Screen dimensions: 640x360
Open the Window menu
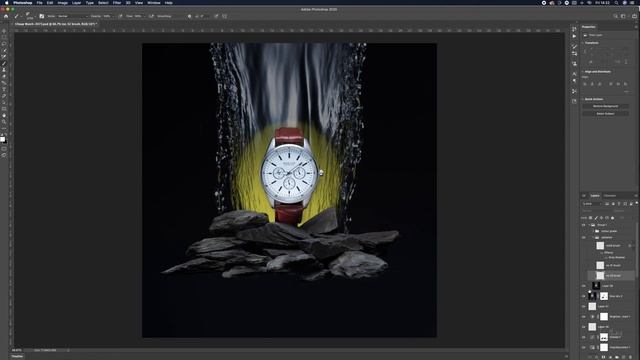(153, 3)
